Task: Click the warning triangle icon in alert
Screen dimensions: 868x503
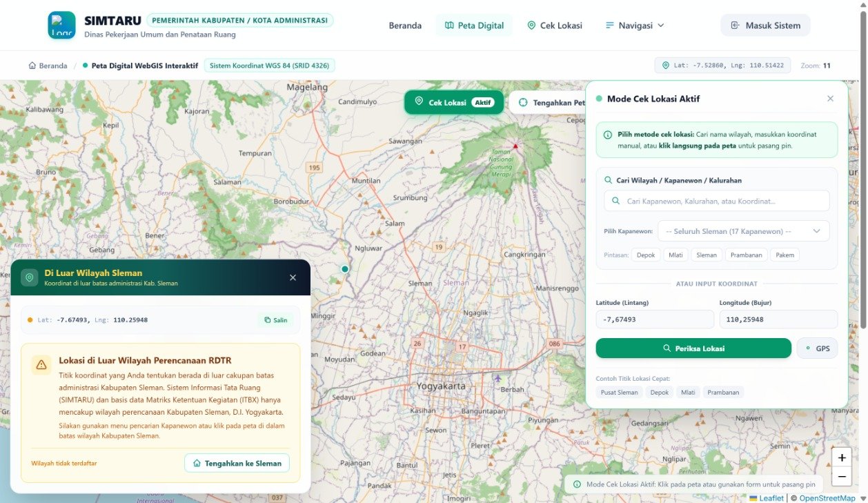Action: tap(41, 365)
